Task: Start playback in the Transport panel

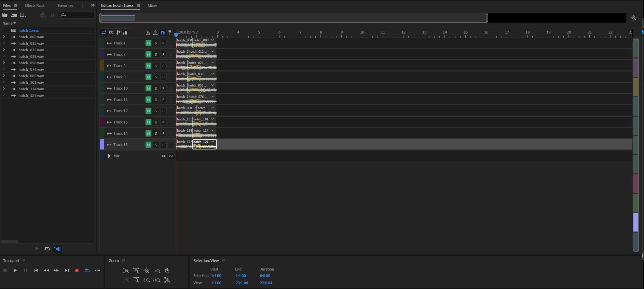Action: (15, 271)
